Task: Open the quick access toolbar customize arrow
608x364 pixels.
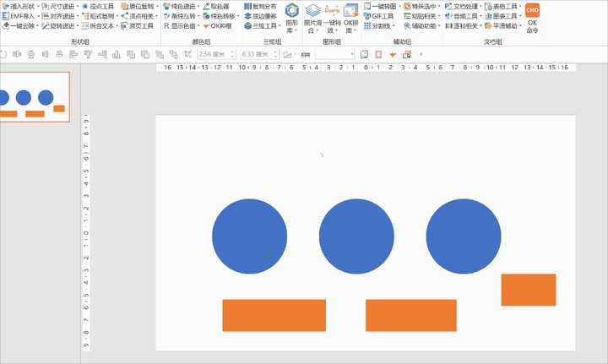Action: [421, 55]
